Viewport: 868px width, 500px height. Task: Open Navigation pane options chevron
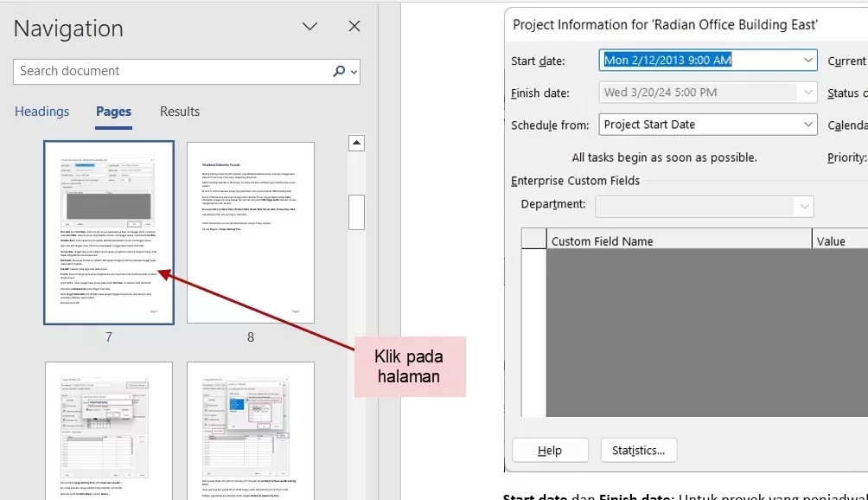(310, 27)
